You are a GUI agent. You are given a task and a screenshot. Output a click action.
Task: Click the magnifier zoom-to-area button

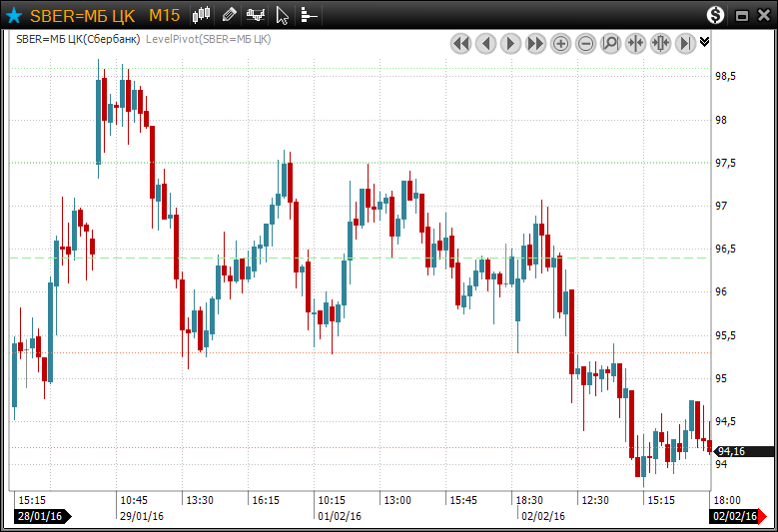(x=610, y=43)
